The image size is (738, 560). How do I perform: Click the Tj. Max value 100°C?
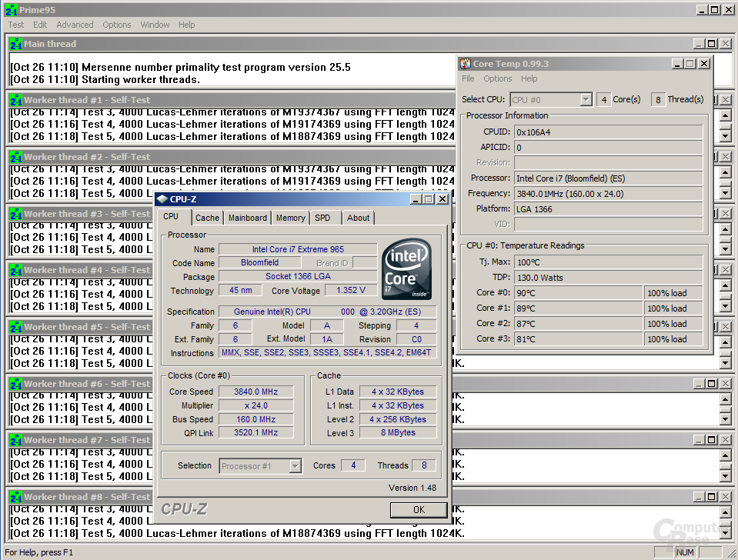[609, 262]
